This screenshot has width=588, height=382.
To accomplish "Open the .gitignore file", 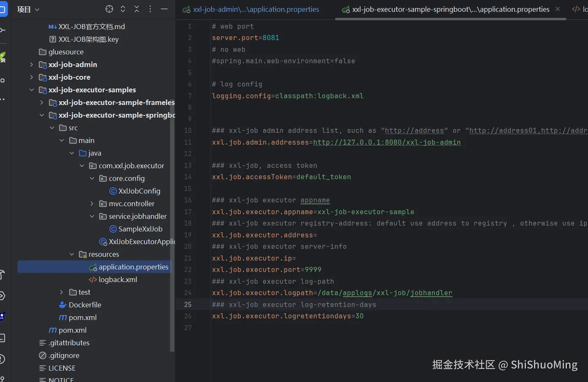I will [64, 355].
